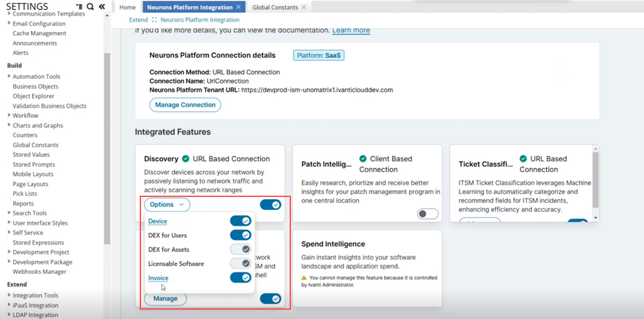Open Global Constants in the sidebar

pyautogui.click(x=35, y=145)
